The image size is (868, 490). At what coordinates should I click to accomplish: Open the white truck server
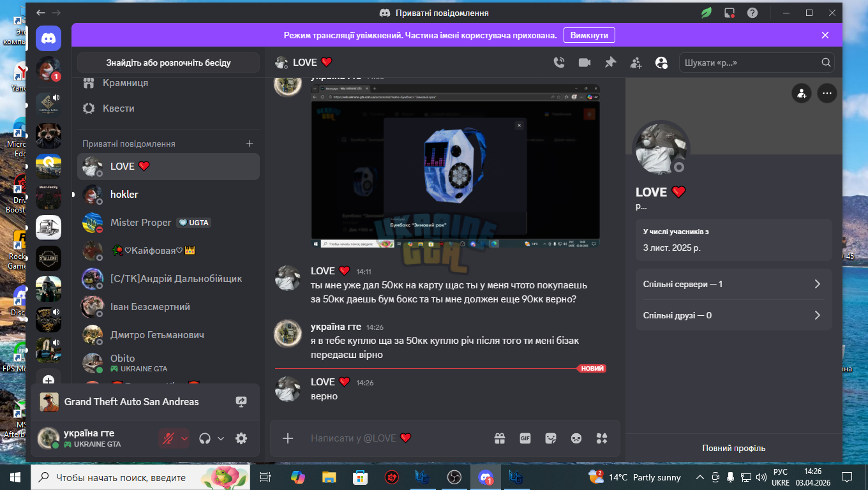pyautogui.click(x=49, y=228)
